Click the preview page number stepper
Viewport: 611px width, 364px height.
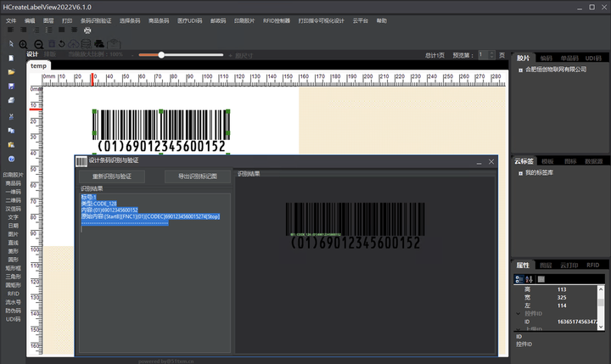coord(486,54)
